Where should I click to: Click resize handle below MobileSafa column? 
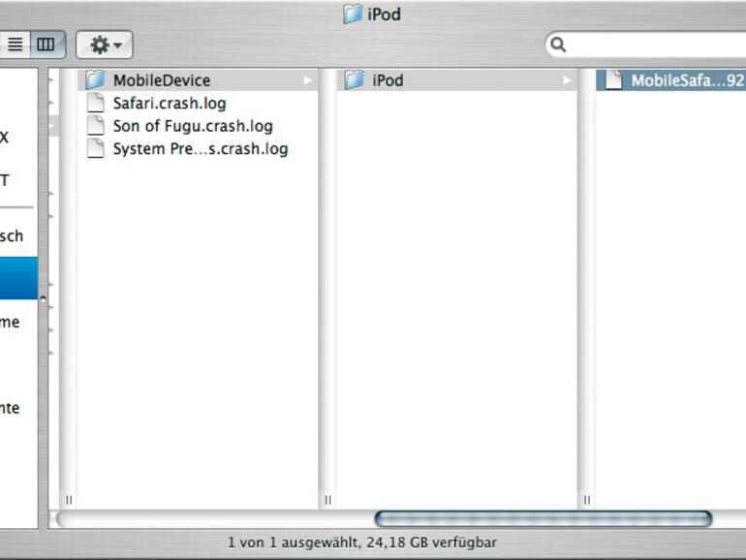coord(586,500)
